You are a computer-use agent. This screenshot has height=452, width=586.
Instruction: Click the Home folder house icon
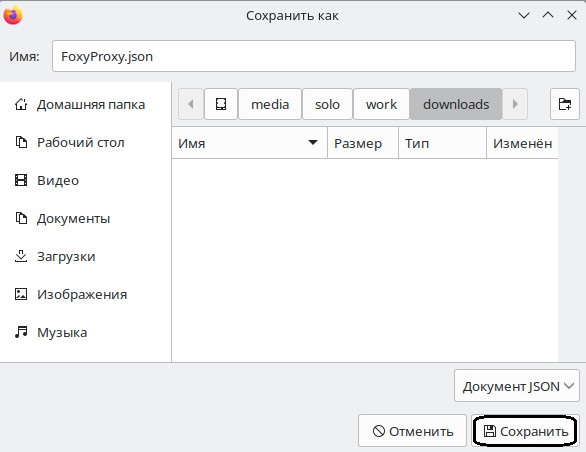click(x=21, y=104)
